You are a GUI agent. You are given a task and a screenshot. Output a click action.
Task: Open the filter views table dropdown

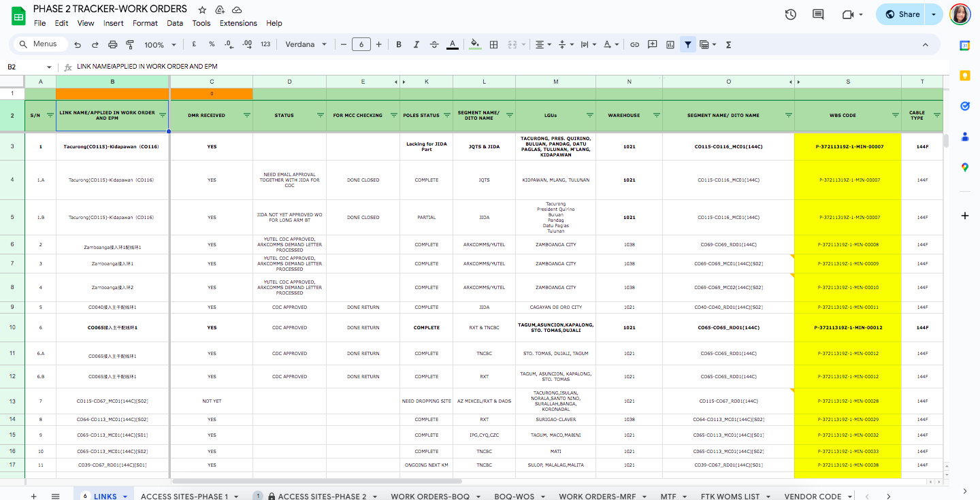708,44
